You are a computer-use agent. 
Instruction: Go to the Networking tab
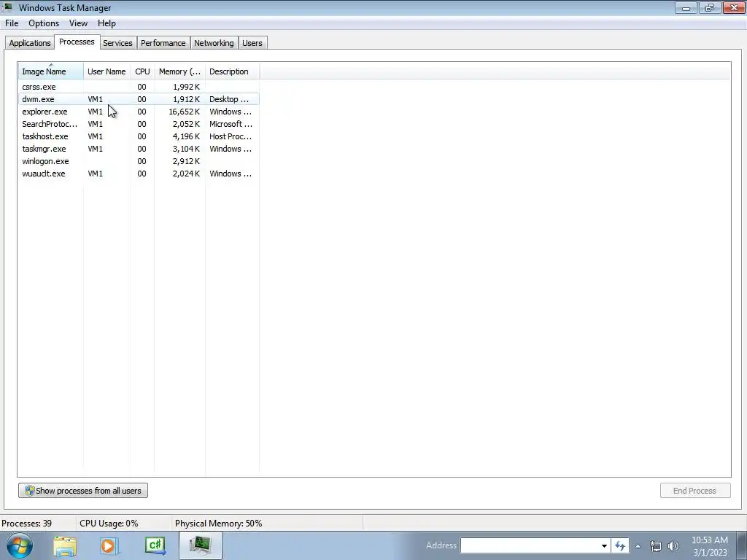point(214,43)
